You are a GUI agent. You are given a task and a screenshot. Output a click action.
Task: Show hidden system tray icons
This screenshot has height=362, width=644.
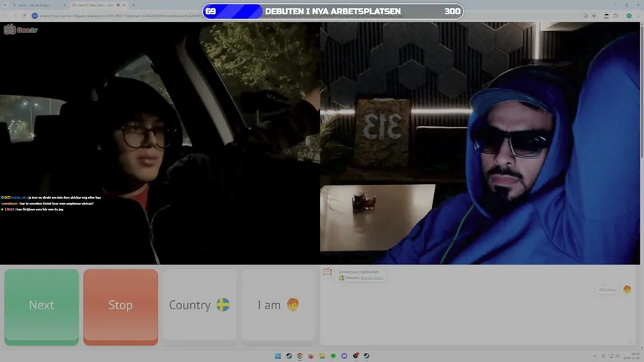click(x=595, y=356)
